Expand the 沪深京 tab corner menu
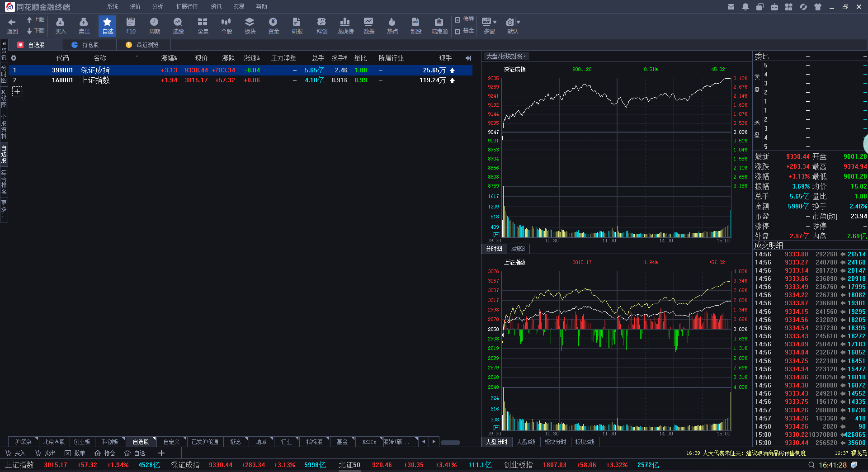The height and width of the screenshot is (472, 868). click(36, 439)
